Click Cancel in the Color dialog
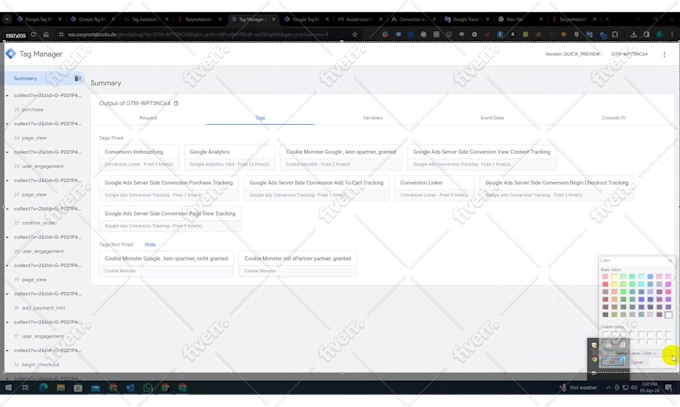 pyautogui.click(x=637, y=362)
